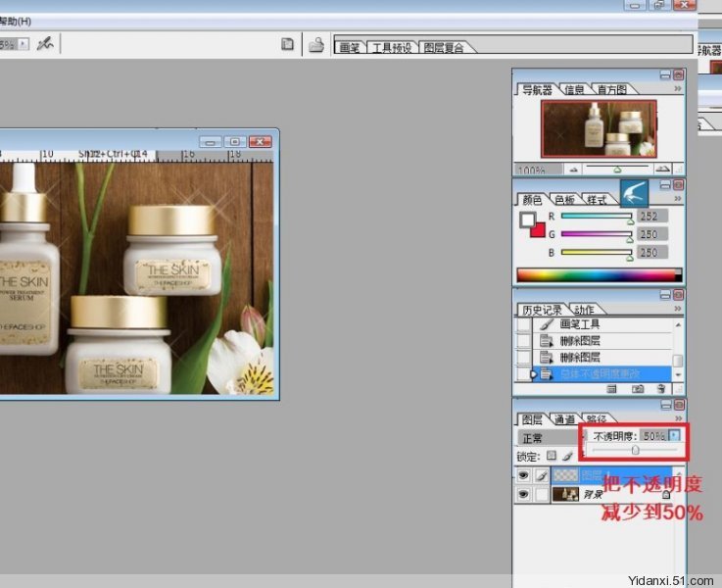
Task: Switch to 通道 tab
Action: click(x=564, y=419)
